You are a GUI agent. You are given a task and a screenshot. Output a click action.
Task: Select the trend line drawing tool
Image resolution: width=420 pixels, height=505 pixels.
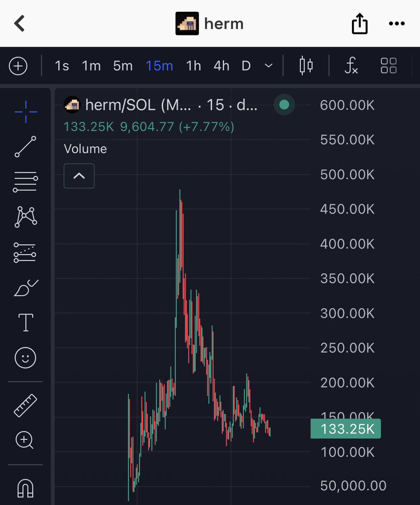(x=26, y=147)
